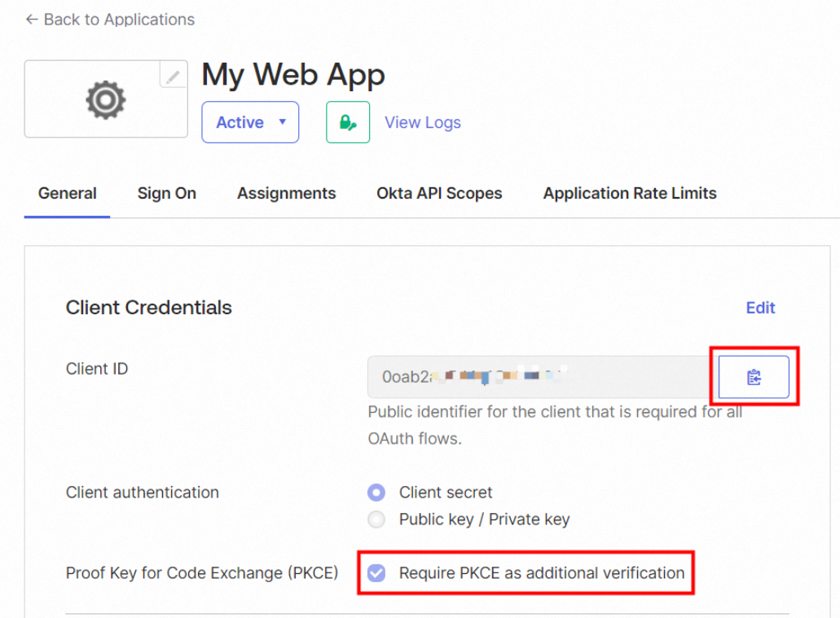The height and width of the screenshot is (618, 840).
Task: Open the View Logs link
Action: point(423,123)
